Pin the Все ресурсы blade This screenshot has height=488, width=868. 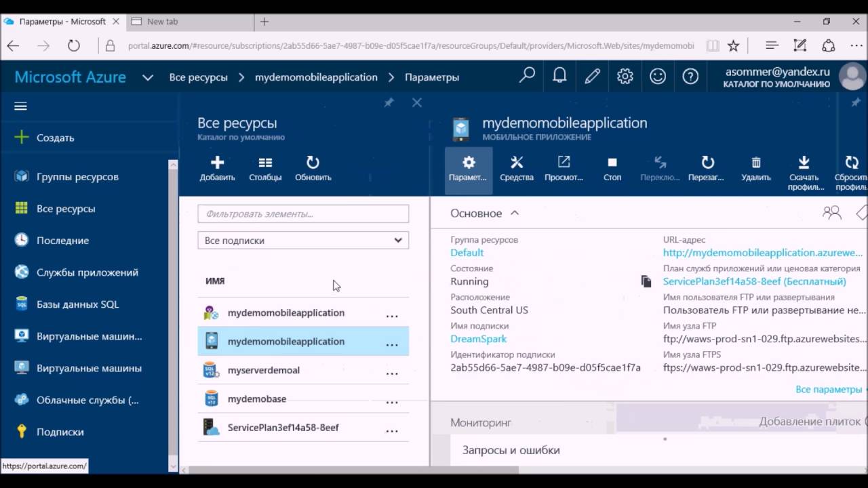pyautogui.click(x=389, y=102)
